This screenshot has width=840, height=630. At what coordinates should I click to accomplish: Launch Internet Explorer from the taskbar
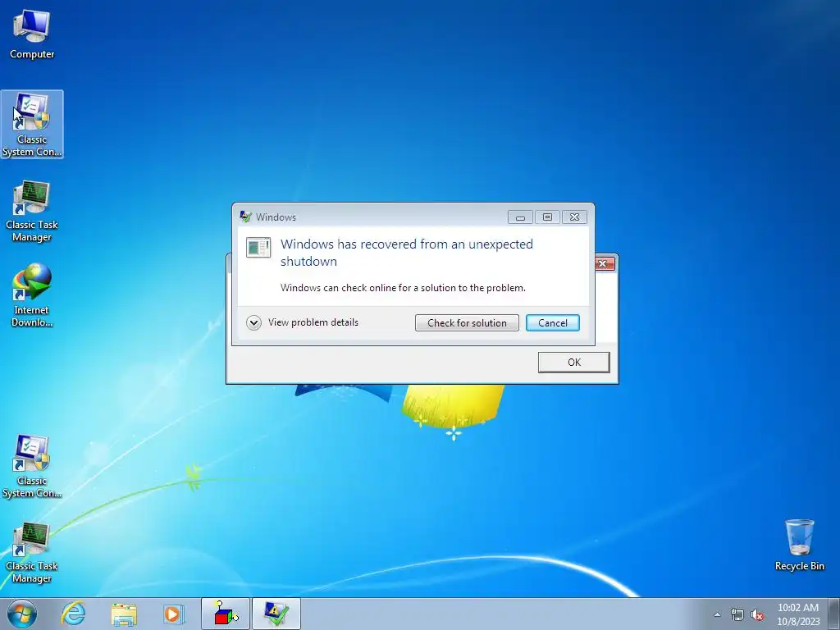(73, 614)
